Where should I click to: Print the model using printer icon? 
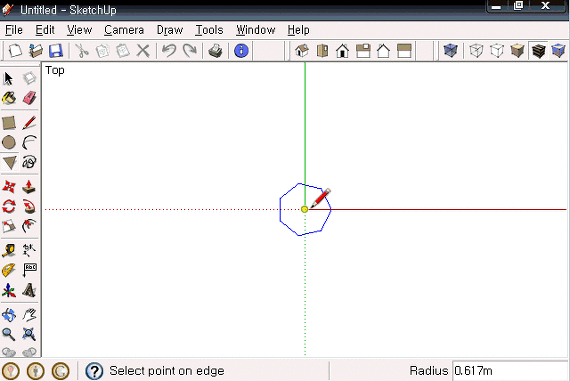[215, 51]
